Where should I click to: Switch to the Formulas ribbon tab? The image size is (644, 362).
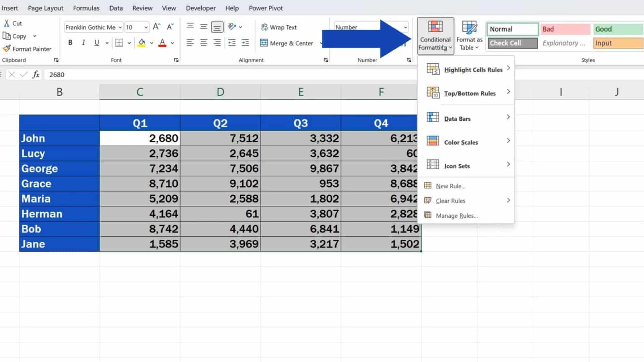coord(86,8)
